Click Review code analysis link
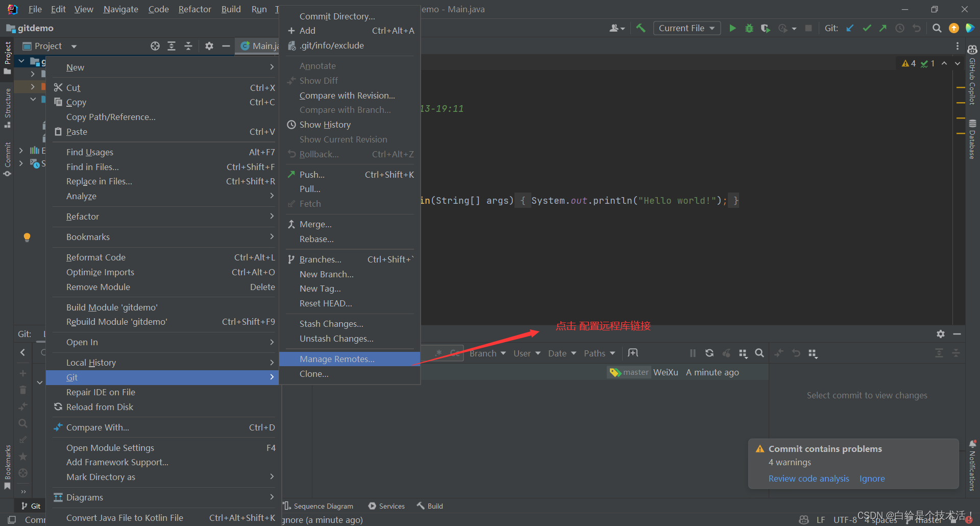The width and height of the screenshot is (980, 526). pos(808,479)
